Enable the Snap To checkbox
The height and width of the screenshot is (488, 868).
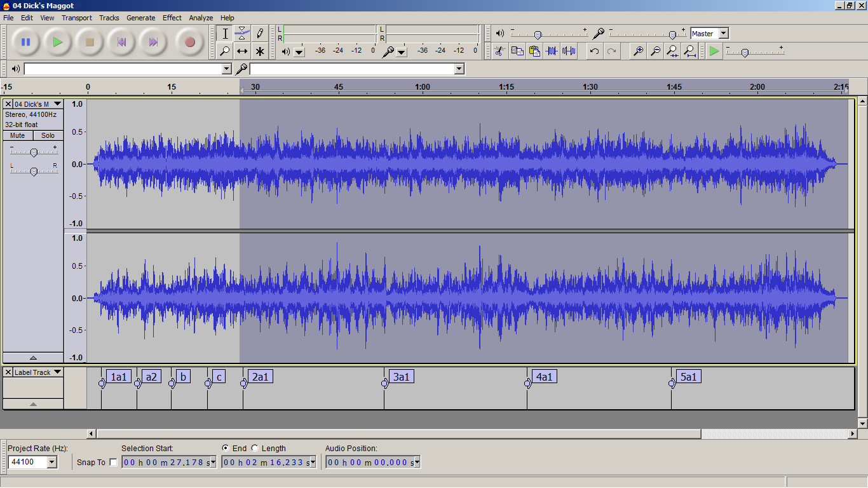pos(113,462)
